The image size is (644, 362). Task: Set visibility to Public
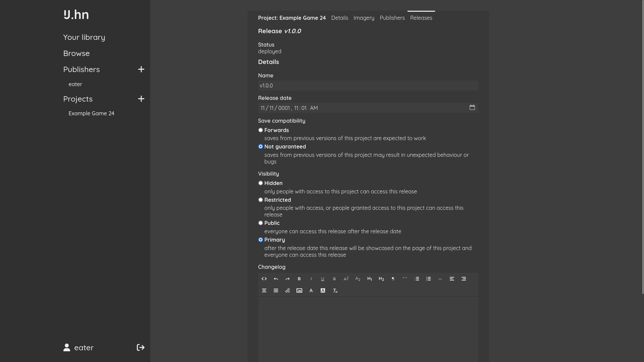(x=261, y=223)
